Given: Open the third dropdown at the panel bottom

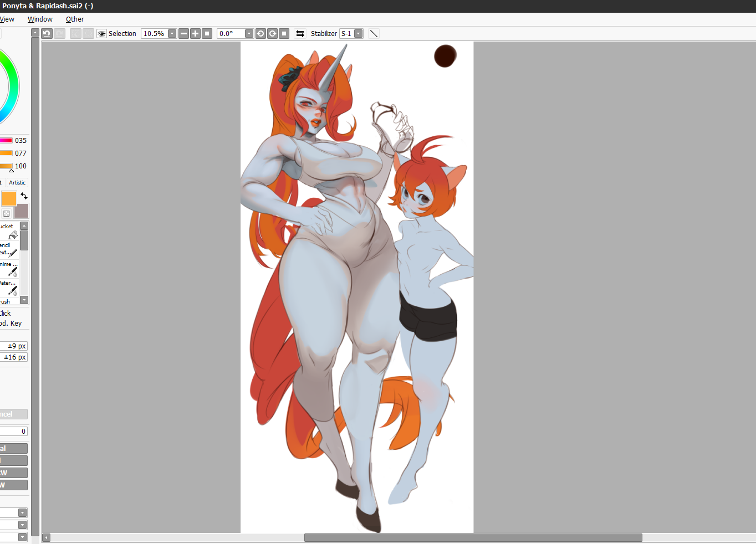Looking at the screenshot, I should point(22,537).
